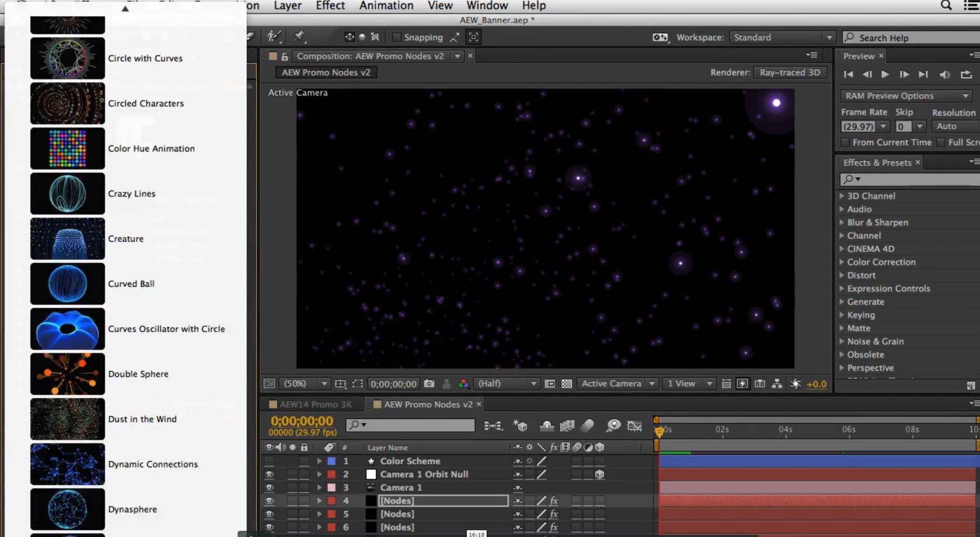Close the Effects & Presets panel

click(x=918, y=163)
